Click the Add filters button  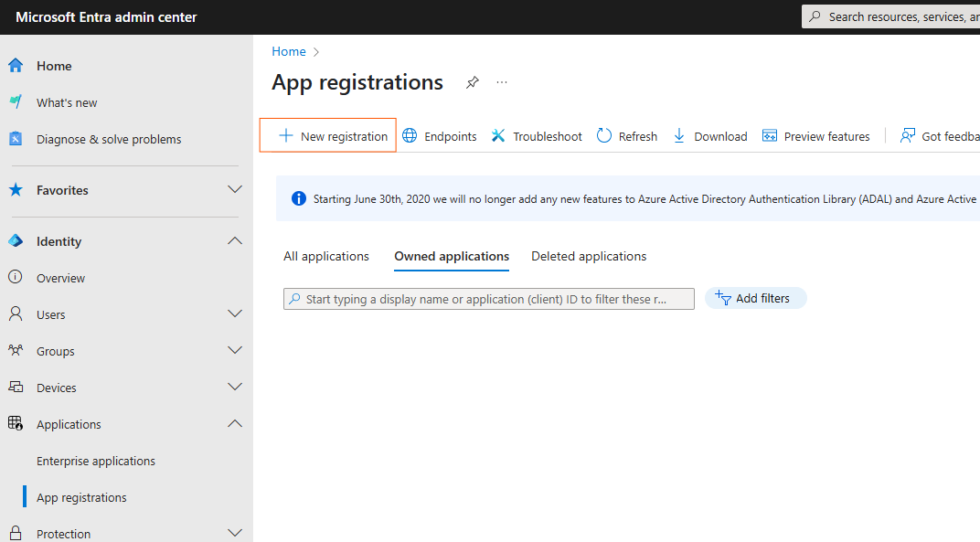pos(756,298)
